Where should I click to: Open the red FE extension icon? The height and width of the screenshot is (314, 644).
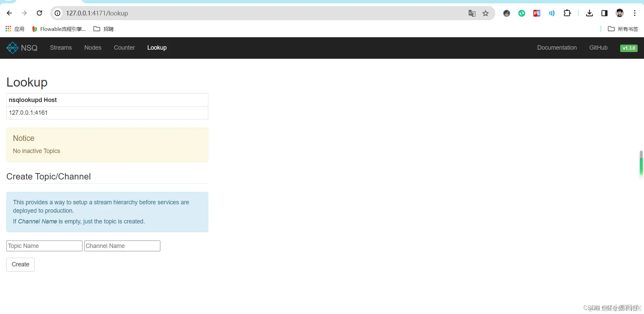click(537, 13)
